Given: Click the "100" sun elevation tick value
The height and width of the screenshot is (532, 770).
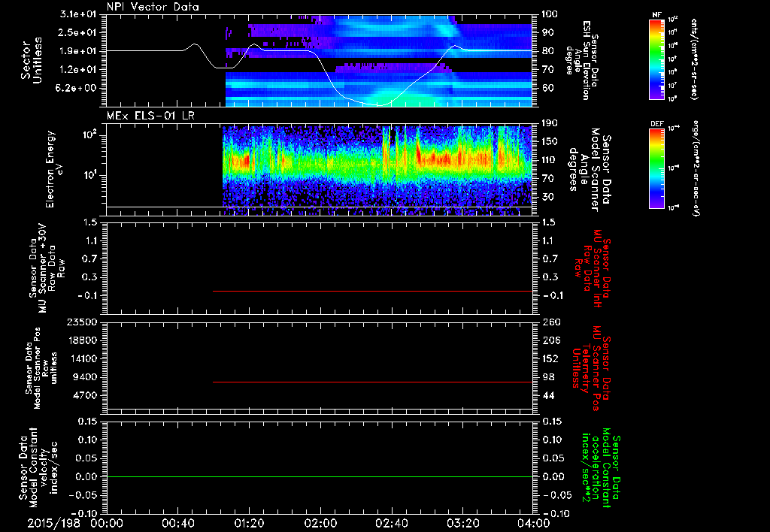Looking at the screenshot, I should point(550,14).
